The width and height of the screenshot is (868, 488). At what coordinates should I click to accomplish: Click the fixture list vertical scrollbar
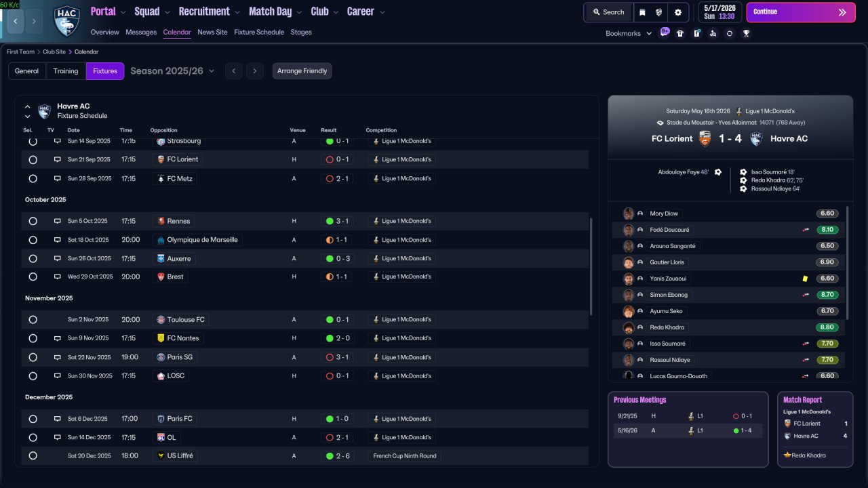tap(591, 266)
